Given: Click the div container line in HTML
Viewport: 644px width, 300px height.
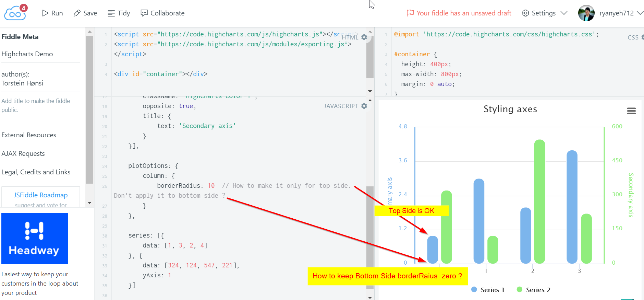Looking at the screenshot, I should point(161,74).
